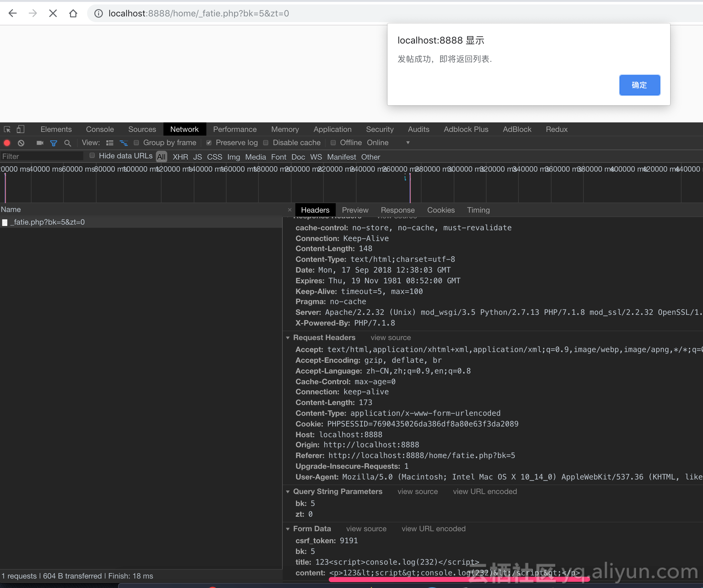Click view source next to Form Data
The image size is (703, 588).
coord(366,529)
